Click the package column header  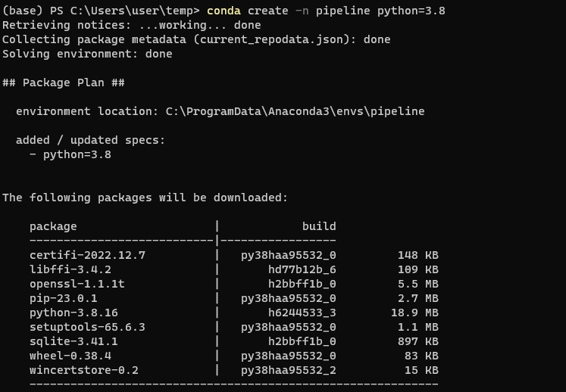(x=53, y=226)
